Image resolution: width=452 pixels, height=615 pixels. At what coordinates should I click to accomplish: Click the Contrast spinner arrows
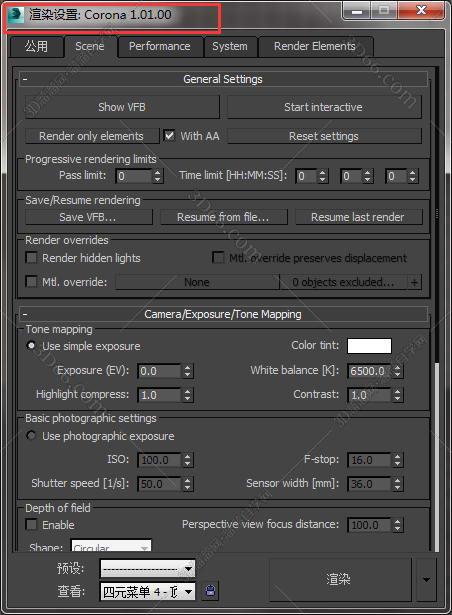(397, 395)
